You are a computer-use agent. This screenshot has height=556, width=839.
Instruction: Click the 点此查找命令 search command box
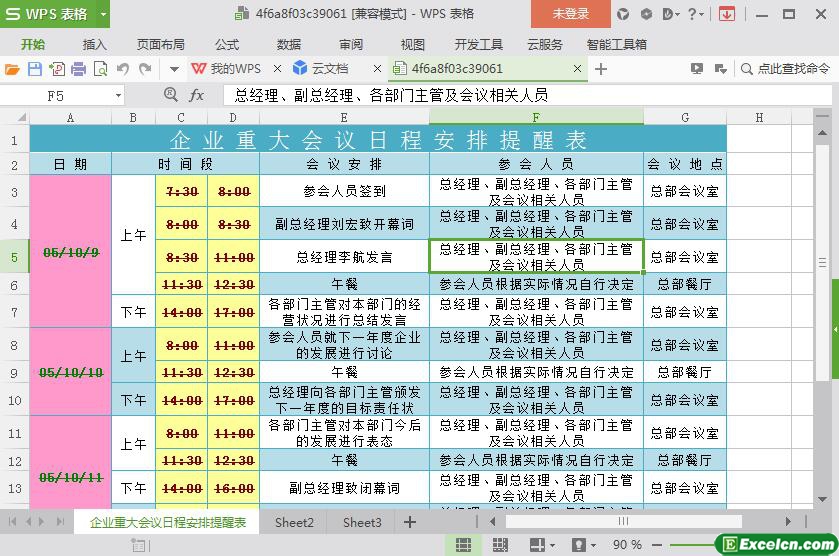pyautogui.click(x=786, y=69)
